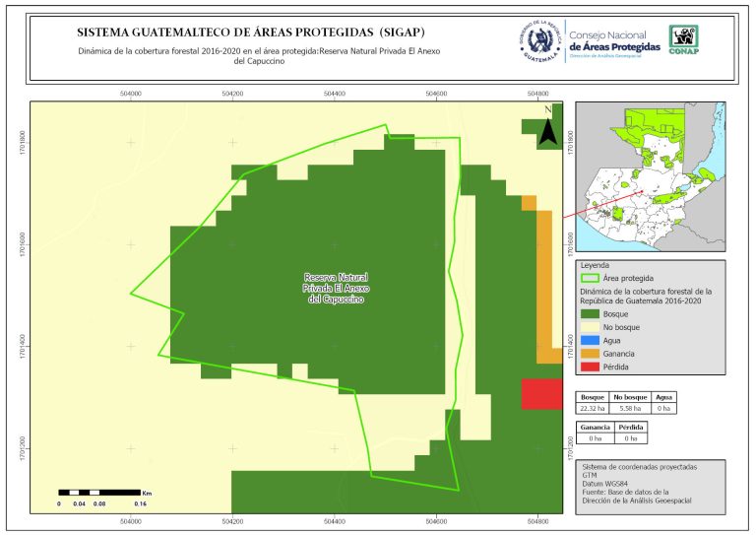The image size is (756, 535).
Task: Click the Guatemala coat of arms emblem
Action: (539, 42)
